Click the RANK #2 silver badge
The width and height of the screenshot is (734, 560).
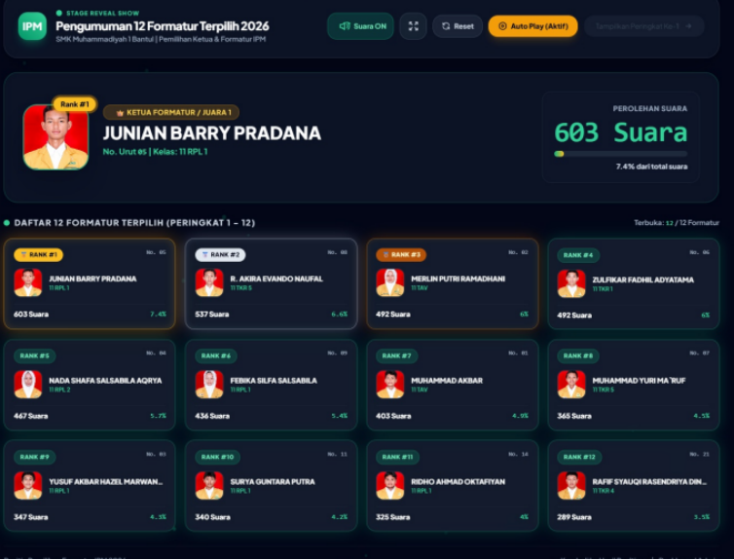220,255
